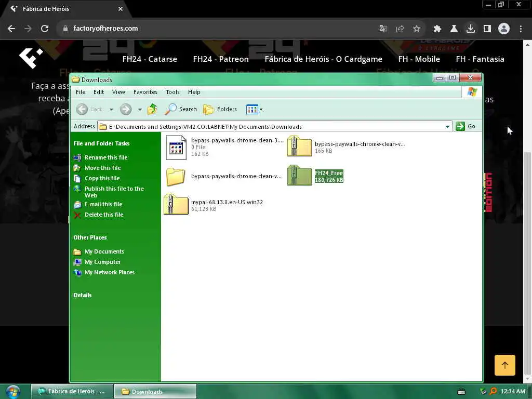The height and width of the screenshot is (399, 532).
Task: Open the File menu
Action: click(x=81, y=92)
